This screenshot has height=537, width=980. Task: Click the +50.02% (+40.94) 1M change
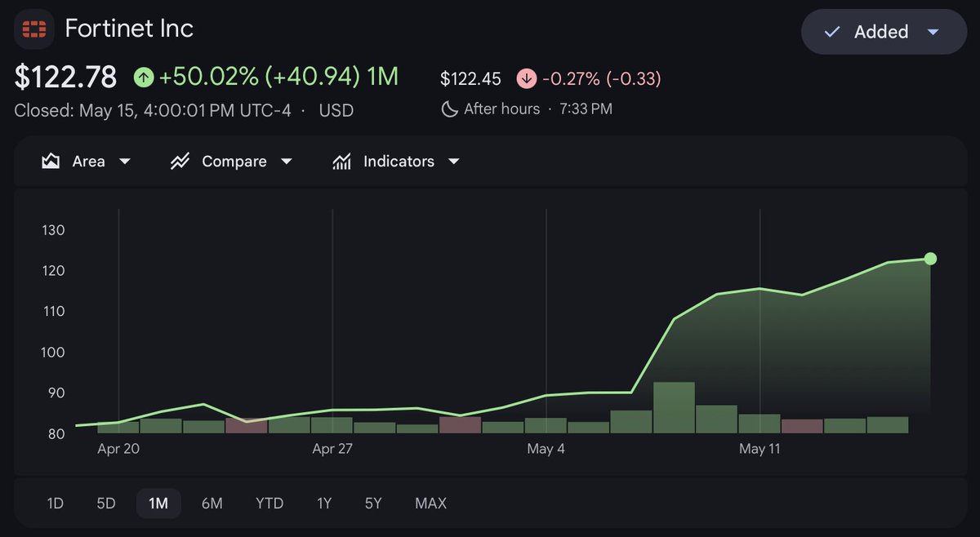click(278, 78)
